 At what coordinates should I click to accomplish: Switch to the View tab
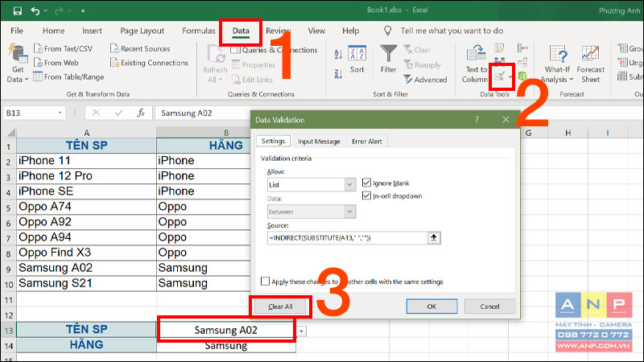pos(316,31)
